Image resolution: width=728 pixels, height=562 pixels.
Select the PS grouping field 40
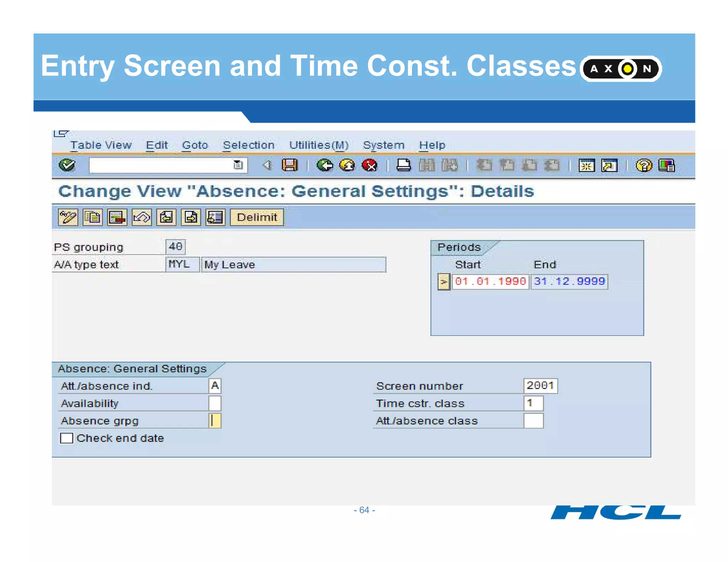(x=176, y=247)
